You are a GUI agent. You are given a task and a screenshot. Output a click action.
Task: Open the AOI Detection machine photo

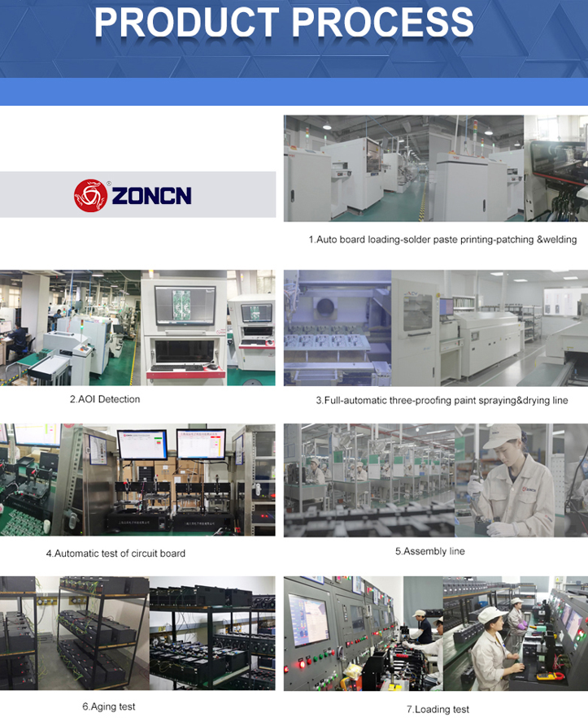pyautogui.click(x=137, y=328)
